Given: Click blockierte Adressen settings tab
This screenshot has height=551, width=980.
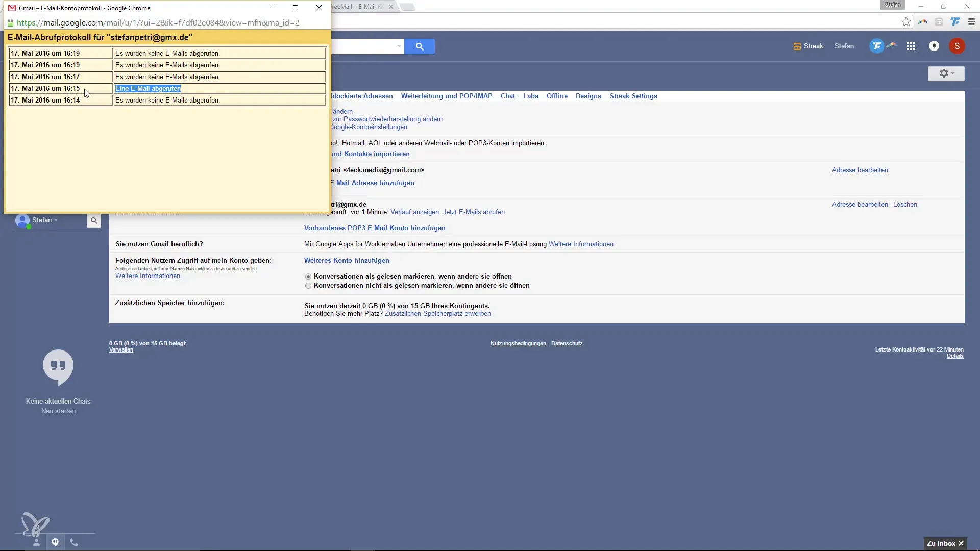Looking at the screenshot, I should pos(362,96).
